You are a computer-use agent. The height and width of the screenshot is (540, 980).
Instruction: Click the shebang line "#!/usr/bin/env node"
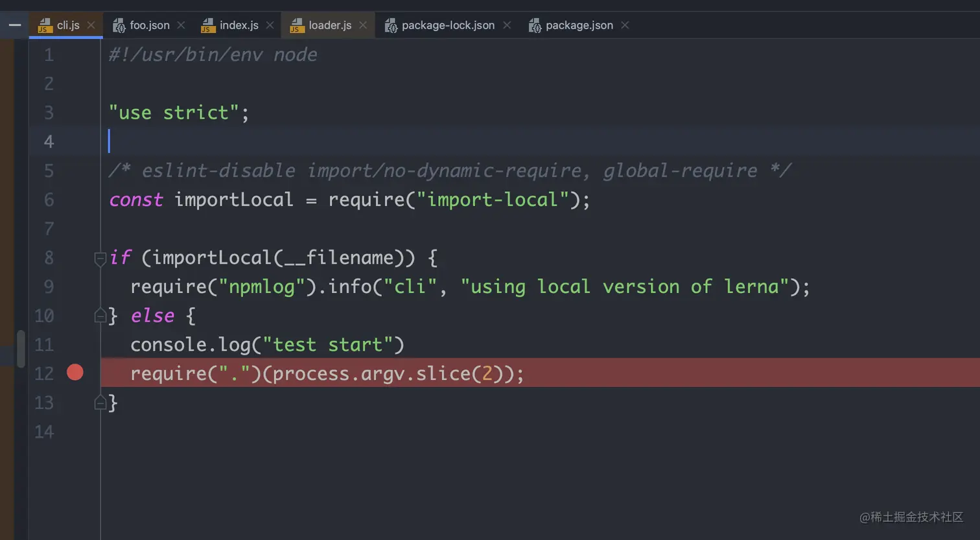click(213, 55)
